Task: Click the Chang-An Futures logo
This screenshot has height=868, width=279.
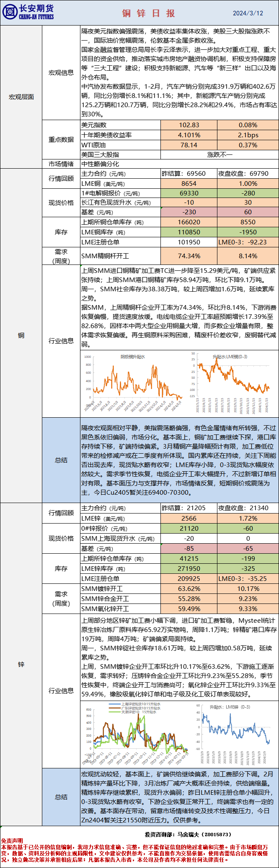Action: 28,12
